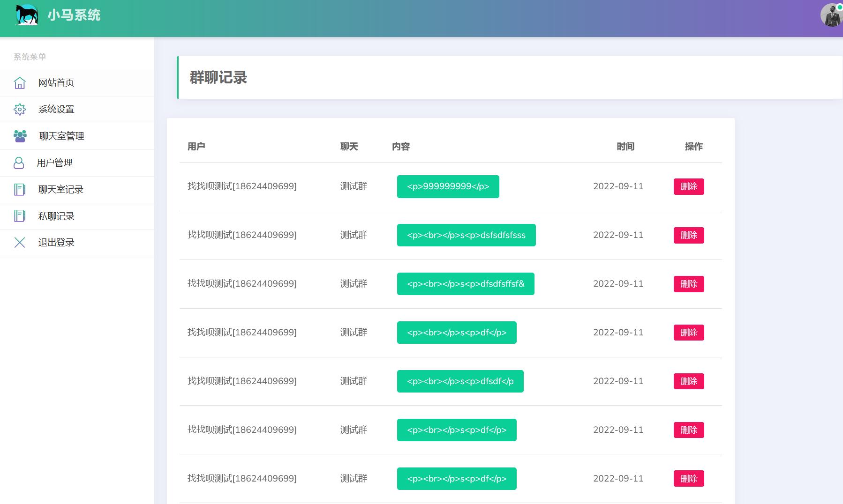The width and height of the screenshot is (843, 504).
Task: Click the horse logo icon
Action: (26, 15)
